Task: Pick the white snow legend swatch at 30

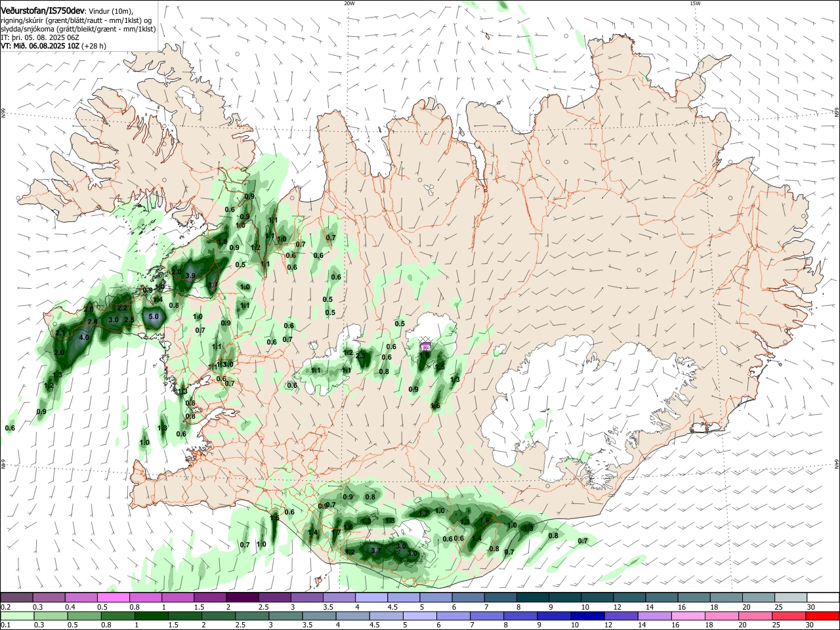Action: coord(823,597)
